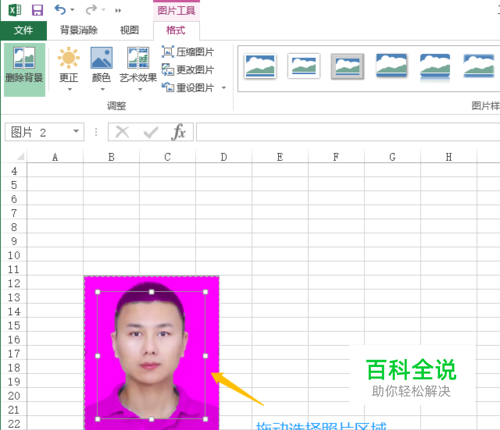Click the formula bar confirm checkmark
This screenshot has width=500, height=430.
pyautogui.click(x=151, y=132)
